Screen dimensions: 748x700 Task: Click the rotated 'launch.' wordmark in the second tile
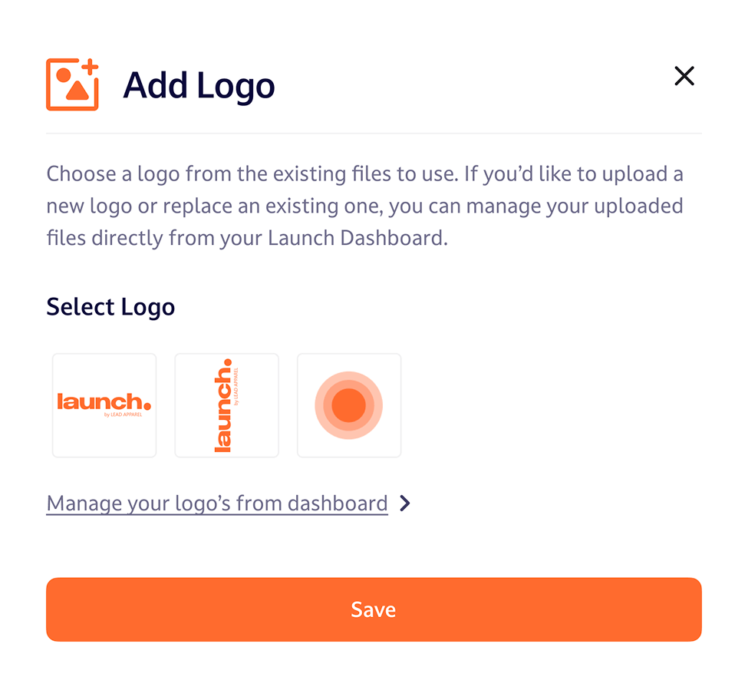[x=223, y=405]
